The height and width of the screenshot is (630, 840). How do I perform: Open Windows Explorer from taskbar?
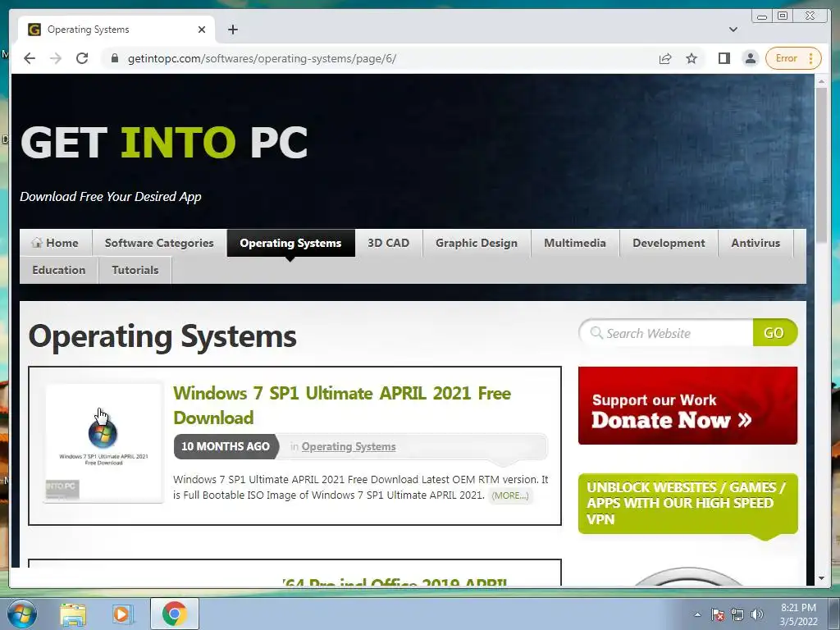[x=73, y=614]
